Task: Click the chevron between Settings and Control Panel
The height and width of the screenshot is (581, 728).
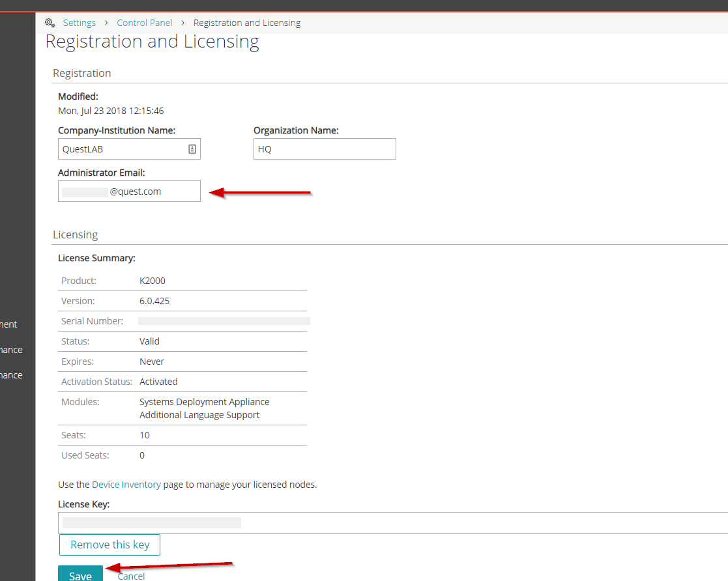Action: click(106, 23)
